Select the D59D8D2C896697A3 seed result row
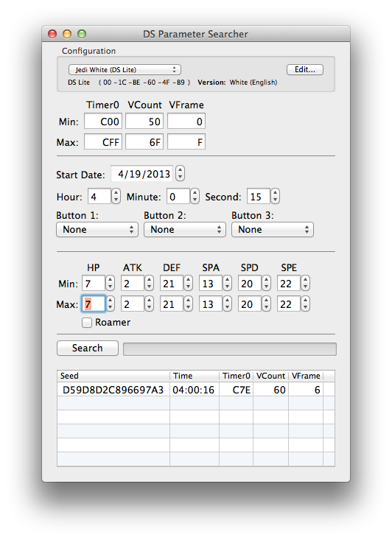Viewport: 392px width, 540px height. (196, 390)
